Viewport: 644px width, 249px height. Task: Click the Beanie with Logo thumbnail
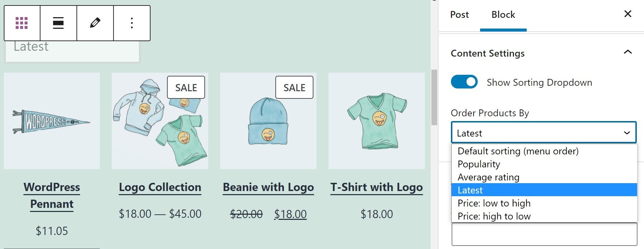[x=268, y=121]
